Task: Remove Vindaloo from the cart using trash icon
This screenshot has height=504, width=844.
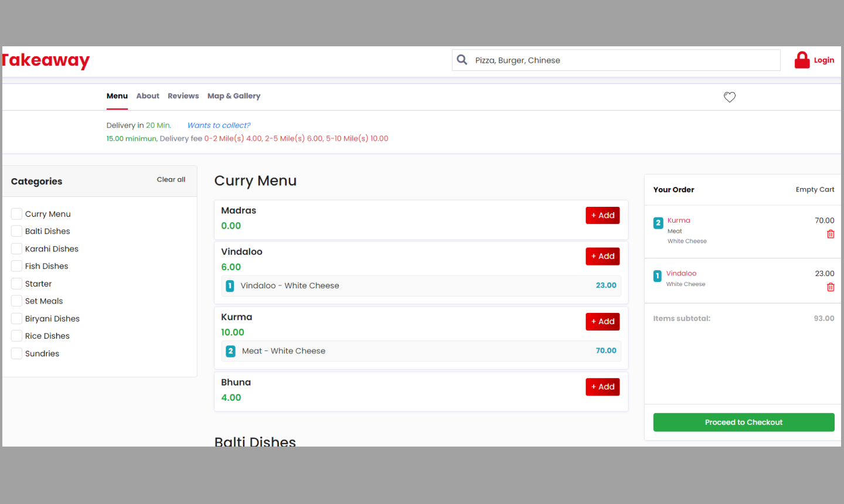Action: (830, 287)
